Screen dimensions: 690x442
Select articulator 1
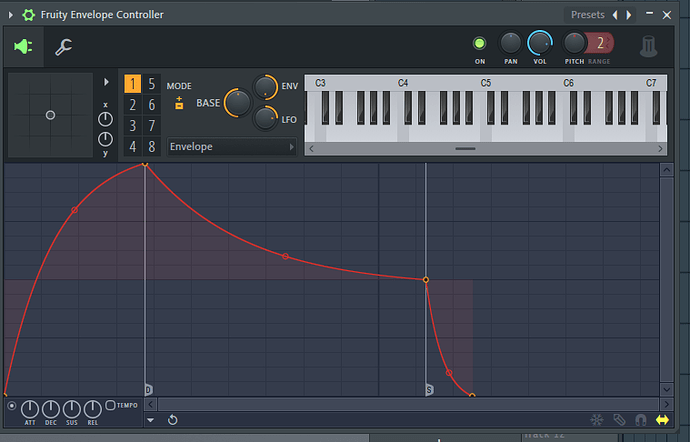(x=132, y=84)
